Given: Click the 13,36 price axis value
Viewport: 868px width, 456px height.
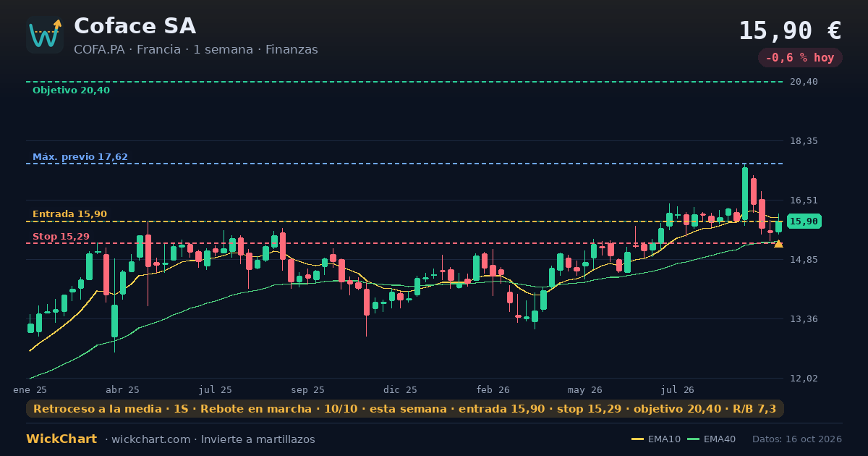Looking at the screenshot, I should click(804, 319).
